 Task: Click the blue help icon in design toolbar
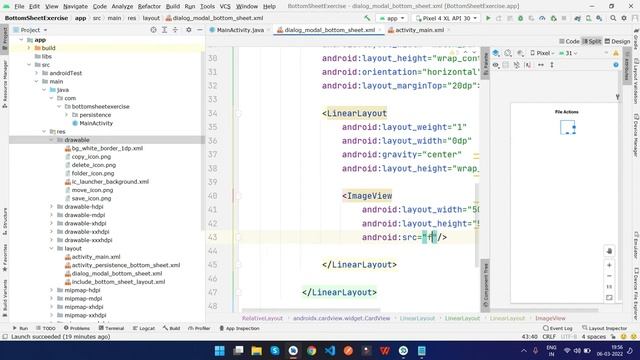point(616,65)
